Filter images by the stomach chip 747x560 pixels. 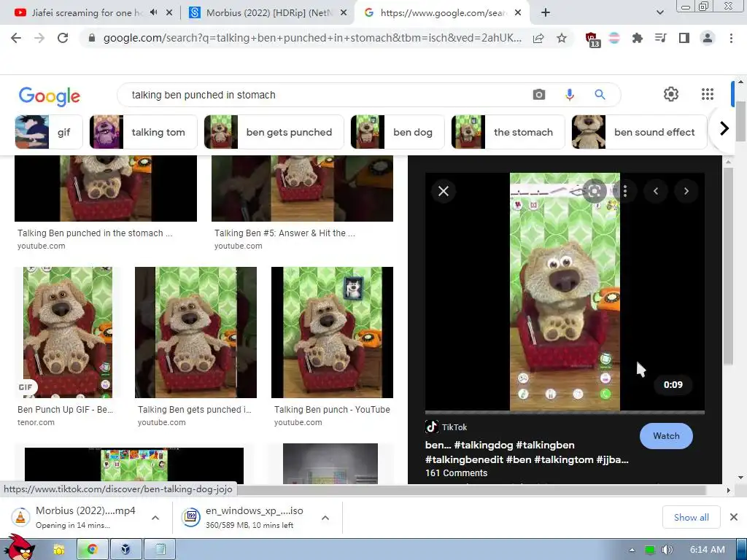click(508, 132)
